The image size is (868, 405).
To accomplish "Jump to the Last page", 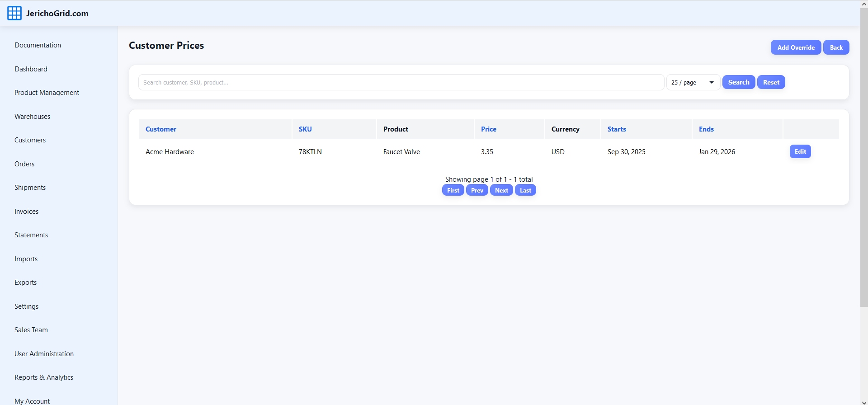I will 525,190.
